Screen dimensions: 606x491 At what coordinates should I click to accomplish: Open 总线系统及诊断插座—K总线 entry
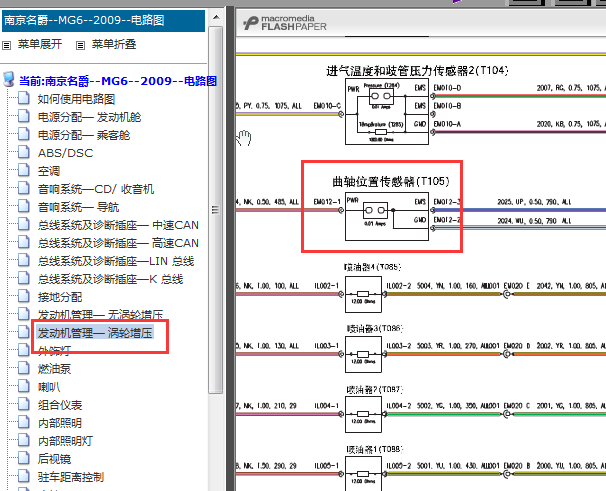(x=110, y=279)
